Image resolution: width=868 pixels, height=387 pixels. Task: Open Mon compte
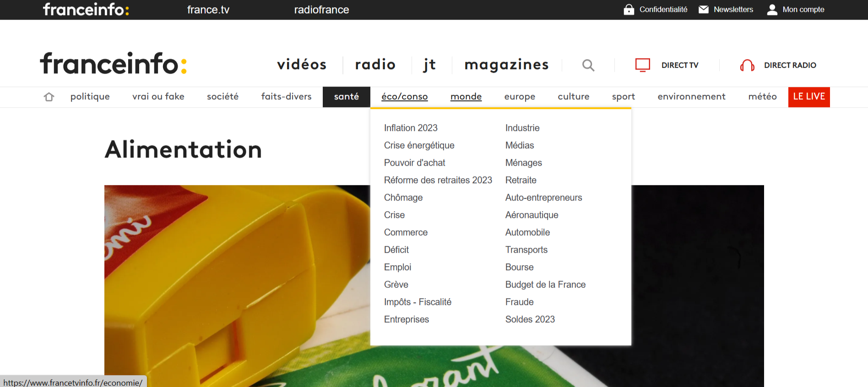coord(803,10)
